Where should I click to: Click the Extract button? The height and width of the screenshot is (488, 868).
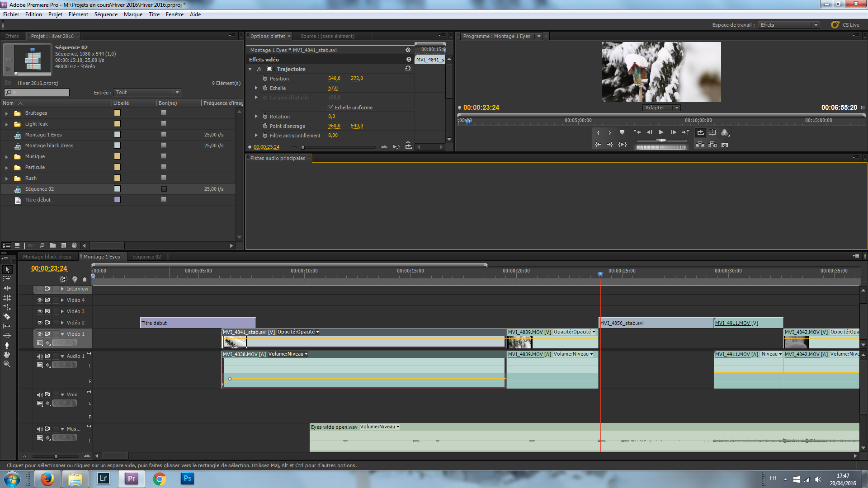click(712, 145)
